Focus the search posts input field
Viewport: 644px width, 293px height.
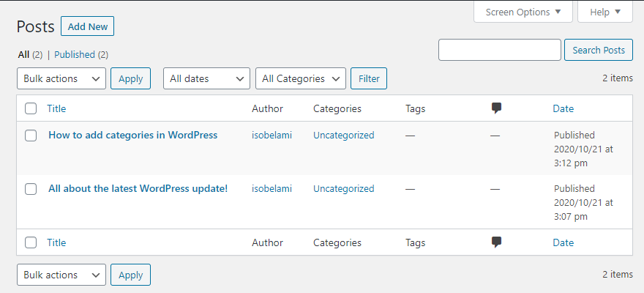(x=499, y=50)
